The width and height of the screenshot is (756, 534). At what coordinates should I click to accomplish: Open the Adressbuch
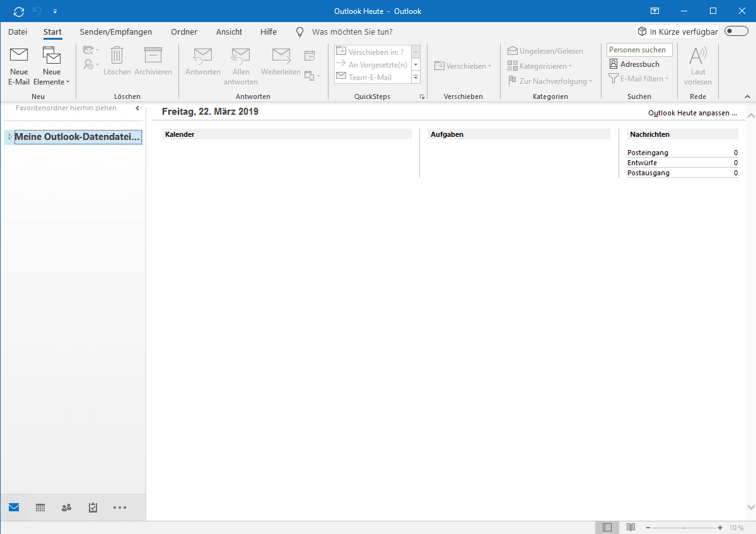pos(634,64)
